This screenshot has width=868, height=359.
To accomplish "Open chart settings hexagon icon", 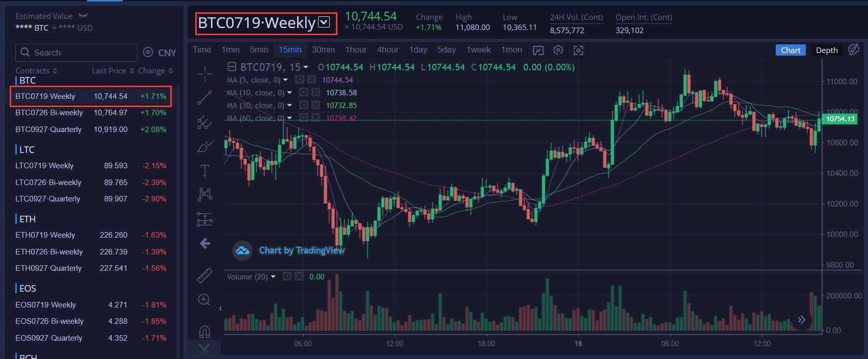I will click(x=558, y=50).
